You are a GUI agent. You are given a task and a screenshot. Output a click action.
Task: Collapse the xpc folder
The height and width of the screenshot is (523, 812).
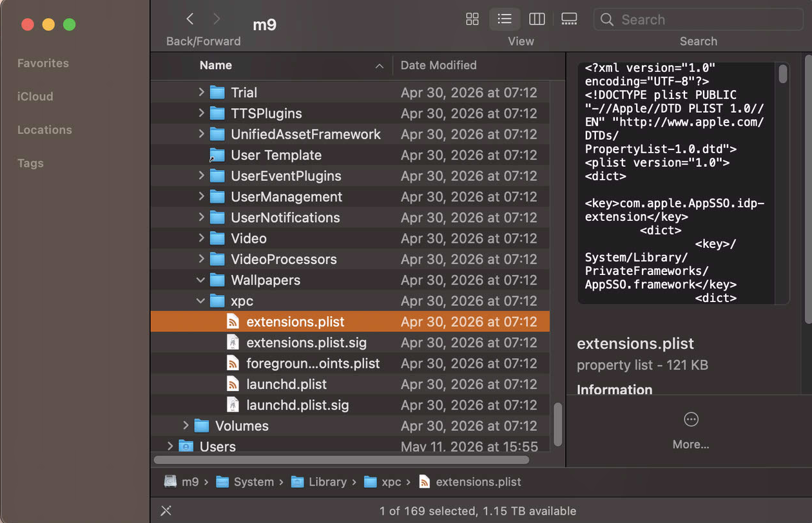click(201, 301)
